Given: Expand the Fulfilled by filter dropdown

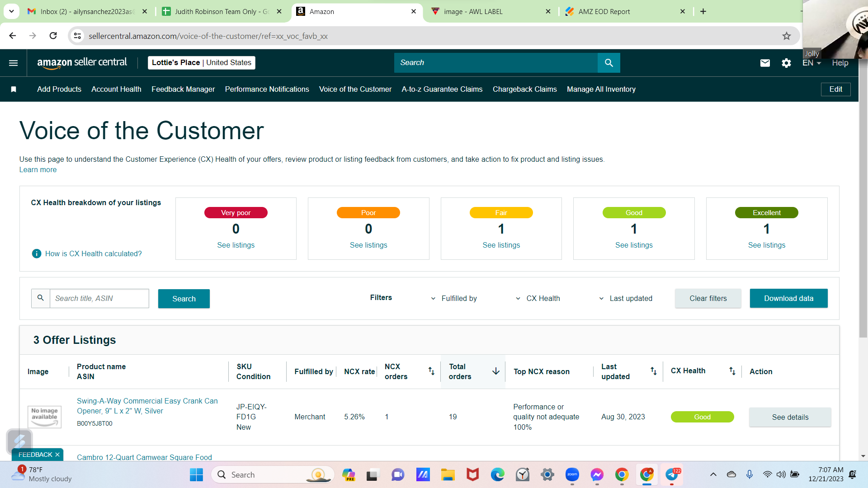Looking at the screenshot, I should pos(454,298).
